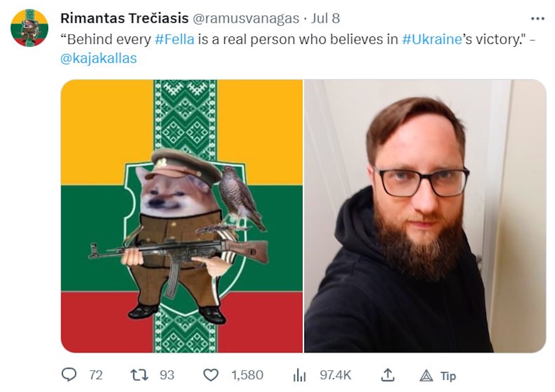Like the tweet with the heart icon
This screenshot has width=555, height=392.
coord(211,375)
